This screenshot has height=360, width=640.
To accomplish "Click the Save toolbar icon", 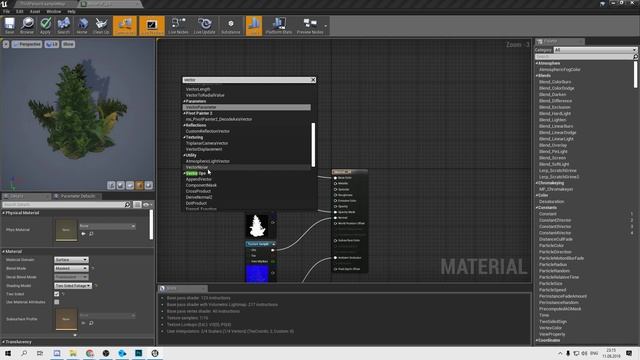I will [9, 25].
